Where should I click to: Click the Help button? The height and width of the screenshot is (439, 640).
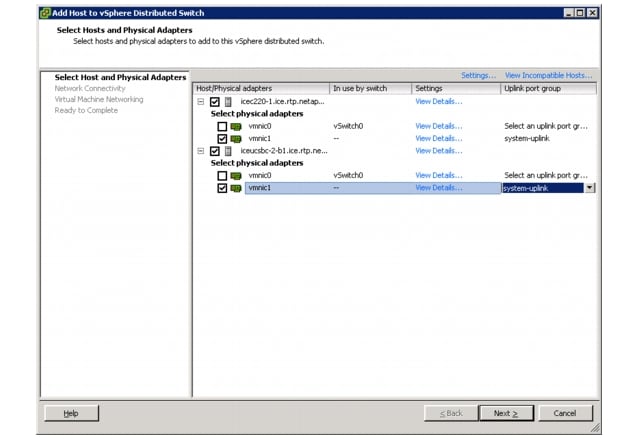click(x=71, y=413)
